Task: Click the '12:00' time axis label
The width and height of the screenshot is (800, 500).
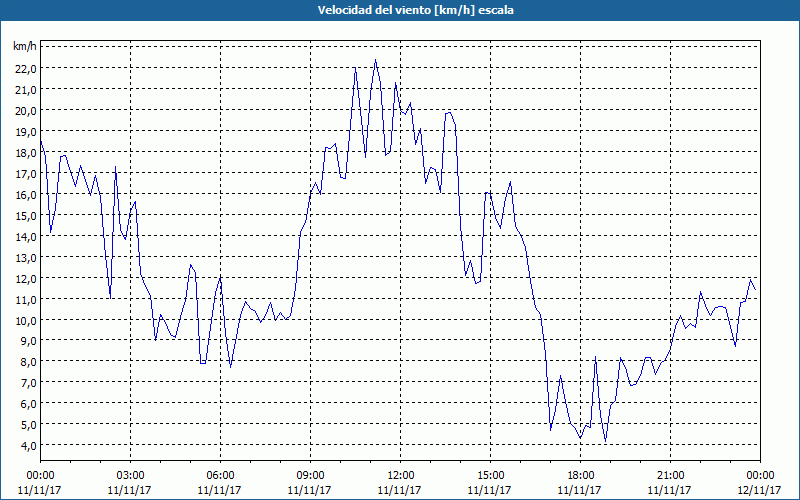Action: click(x=401, y=476)
